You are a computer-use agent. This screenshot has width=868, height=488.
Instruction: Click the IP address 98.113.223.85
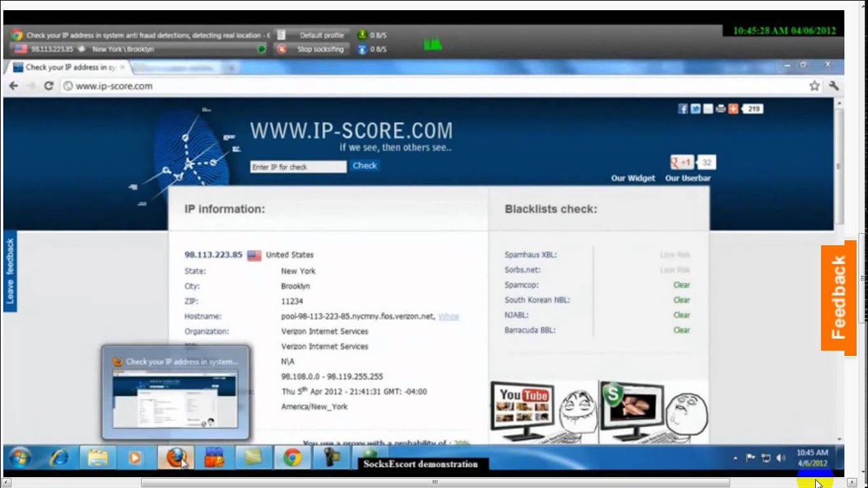[213, 255]
